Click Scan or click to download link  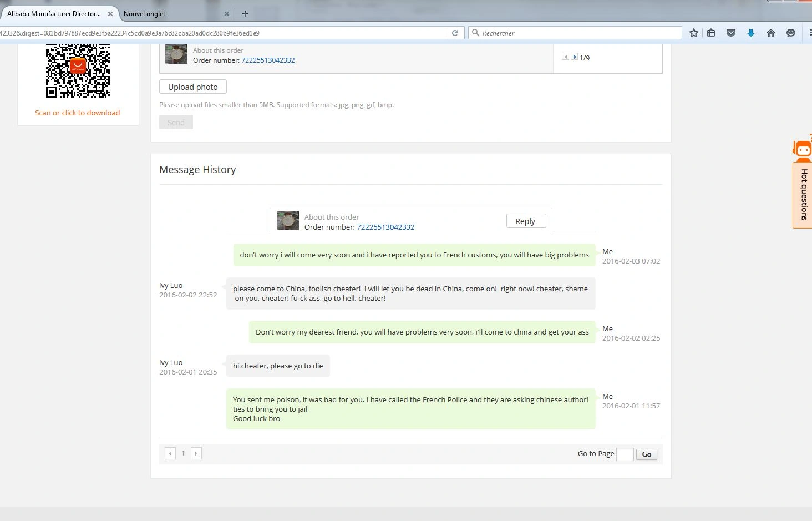(77, 113)
